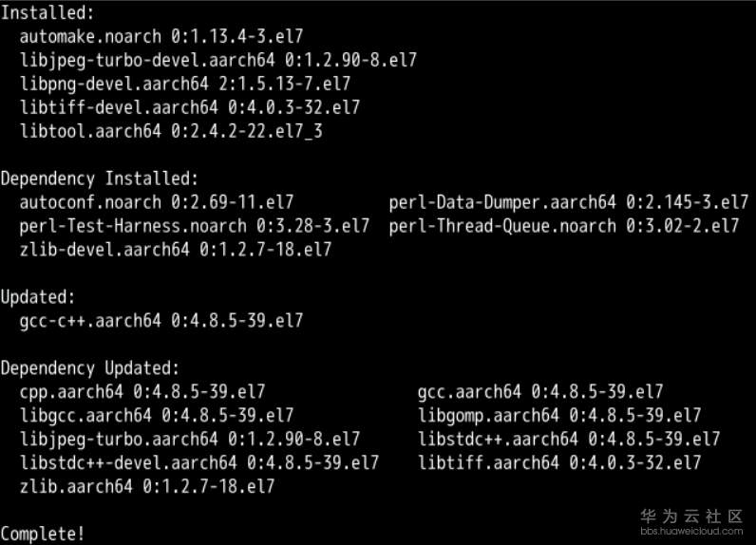
Task: Click the perl-Data-Dumper.aarch64 entry
Action: 568,202
